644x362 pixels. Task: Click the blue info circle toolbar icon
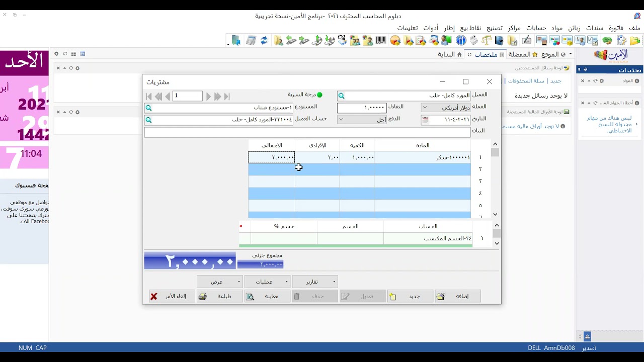pos(461,40)
